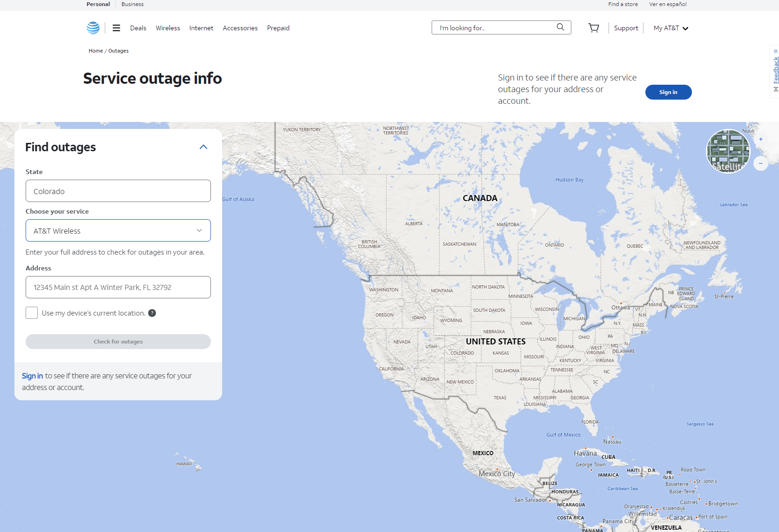Open the Accessories menu
779x532 pixels.
240,28
